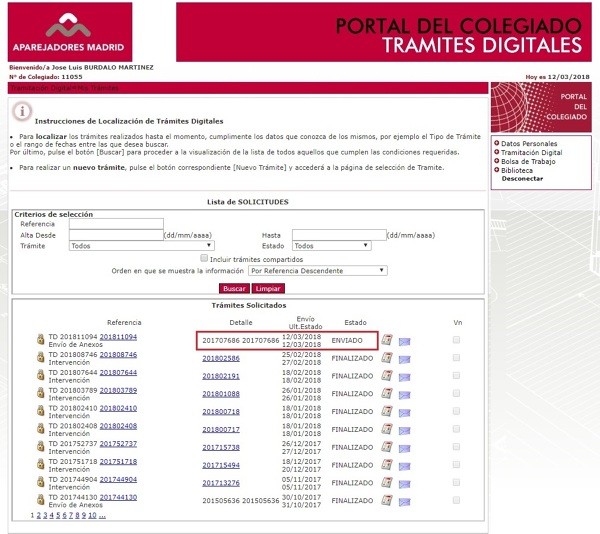This screenshot has height=534, width=600.
Task: Enable Incluir trámites compartidos checkbox
Action: pyautogui.click(x=204, y=258)
